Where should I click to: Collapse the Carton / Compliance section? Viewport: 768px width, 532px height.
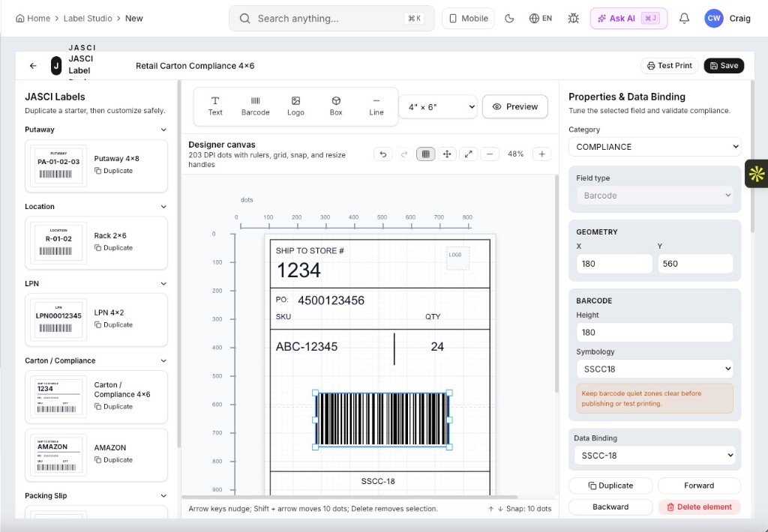163,360
